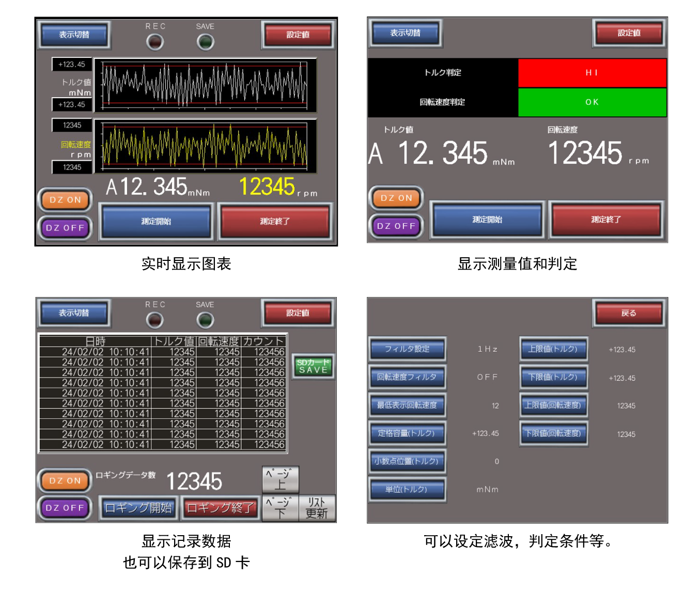Open フィルタ設定 filter setting
This screenshot has height=592, width=700.
[x=407, y=349]
